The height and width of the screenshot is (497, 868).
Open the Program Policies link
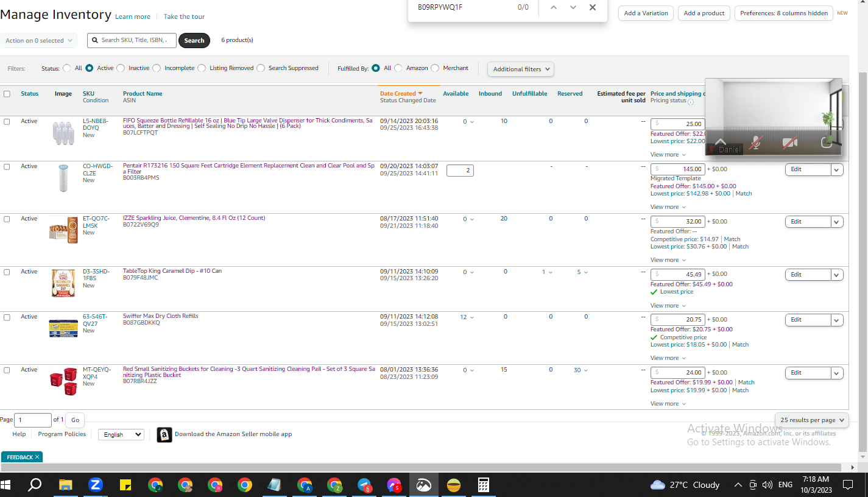pyautogui.click(x=62, y=434)
